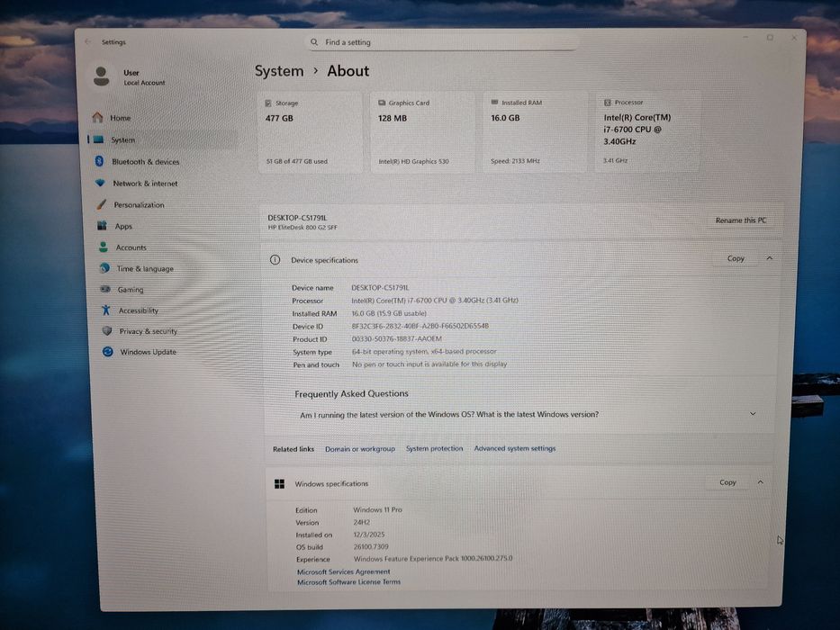
Task: Click the Local Account label under User
Action: [145, 83]
